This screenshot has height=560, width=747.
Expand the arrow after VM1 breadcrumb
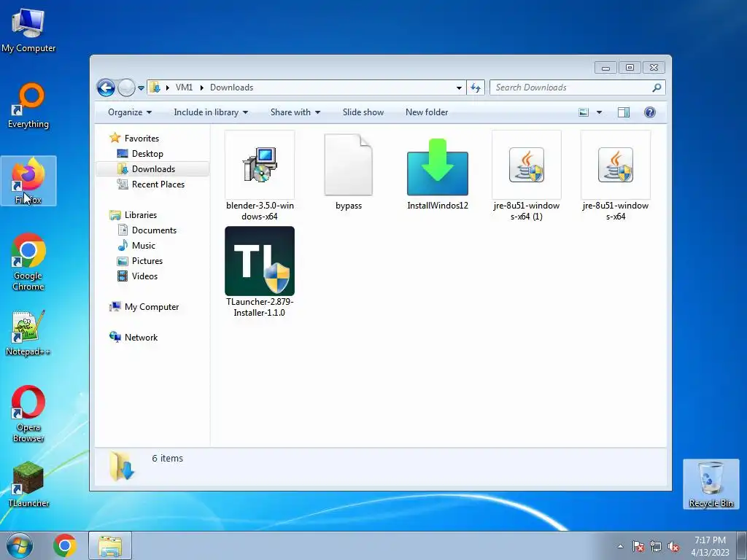(x=202, y=87)
